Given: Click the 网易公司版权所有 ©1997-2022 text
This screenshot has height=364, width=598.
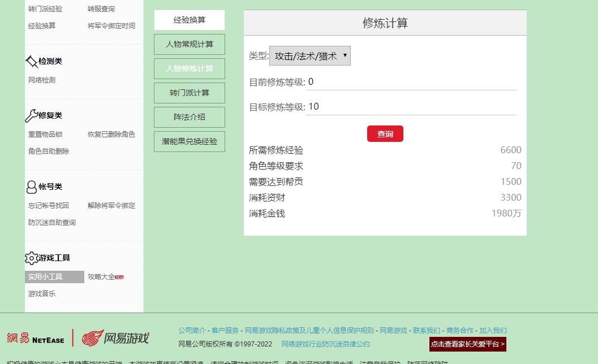Looking at the screenshot, I should click(x=225, y=344).
